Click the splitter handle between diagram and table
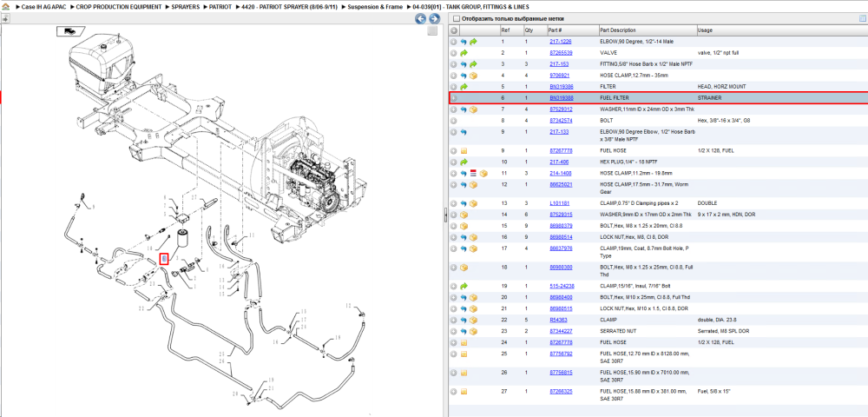This screenshot has height=417, width=868. click(x=445, y=215)
